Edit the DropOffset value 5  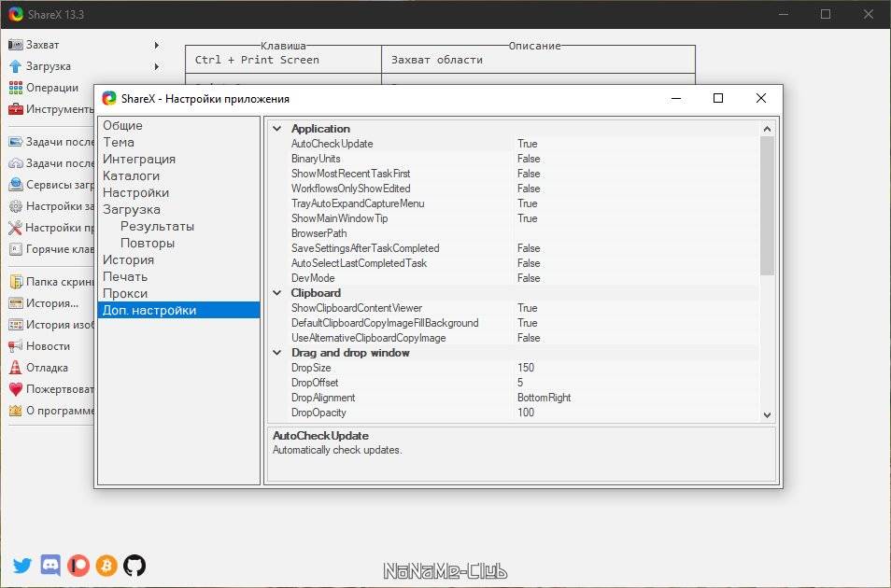(636, 383)
